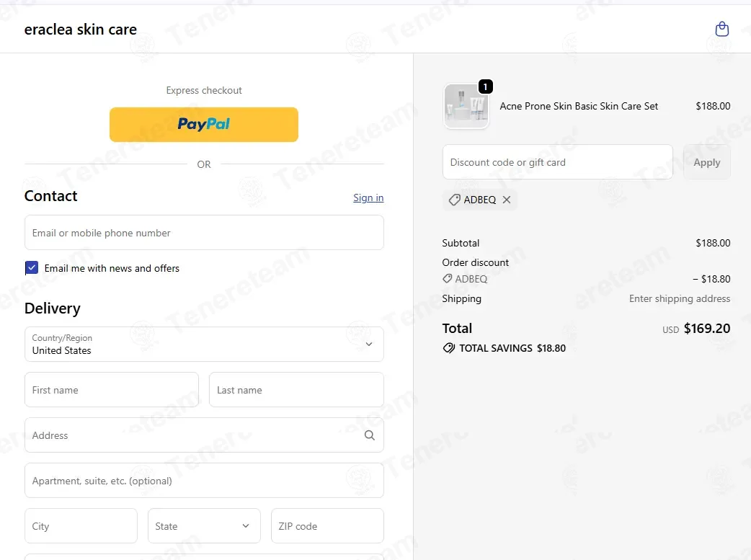Click the Sign in link

(x=368, y=198)
